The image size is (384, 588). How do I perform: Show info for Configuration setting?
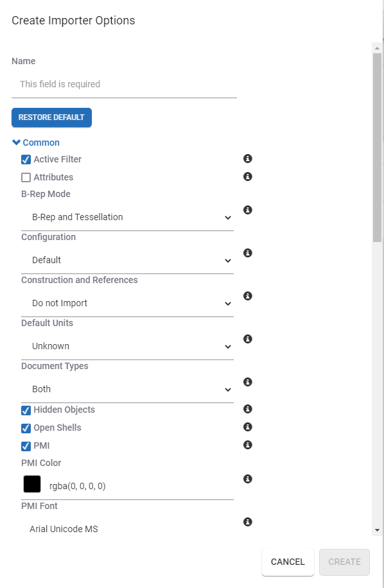coord(247,253)
